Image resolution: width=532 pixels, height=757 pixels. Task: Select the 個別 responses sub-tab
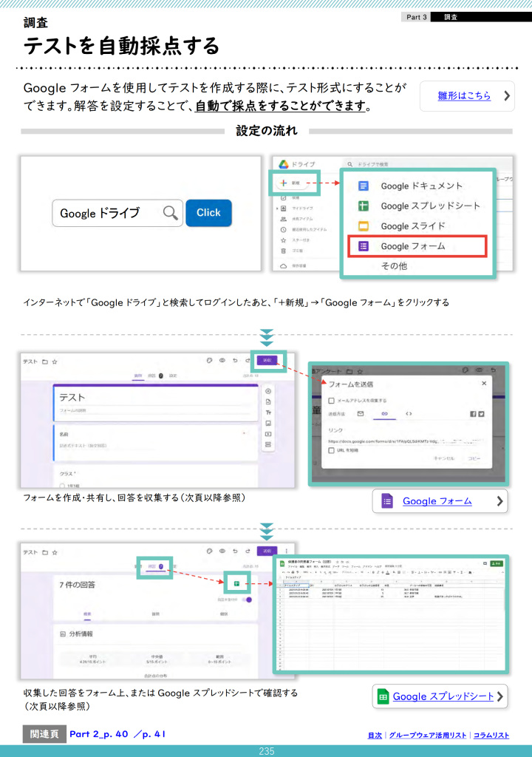(224, 614)
